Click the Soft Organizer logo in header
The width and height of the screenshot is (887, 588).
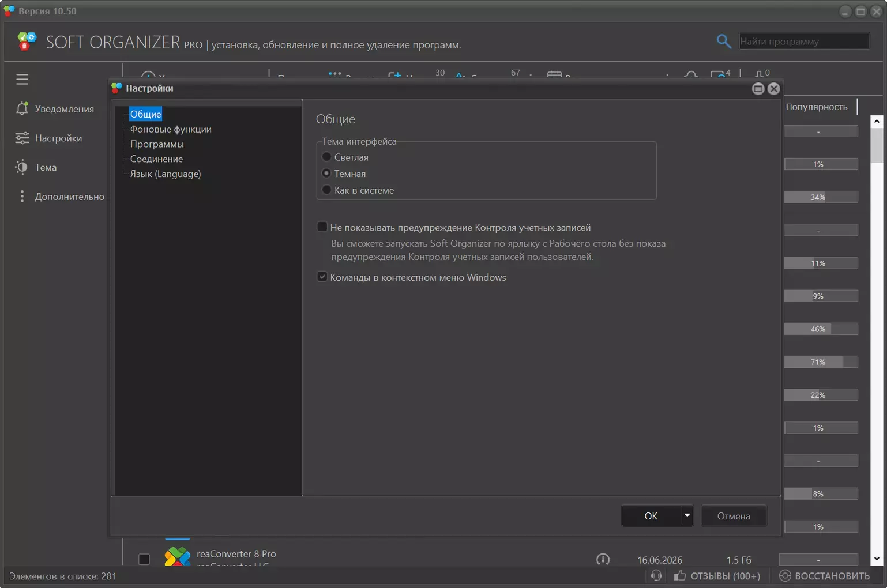(x=27, y=42)
